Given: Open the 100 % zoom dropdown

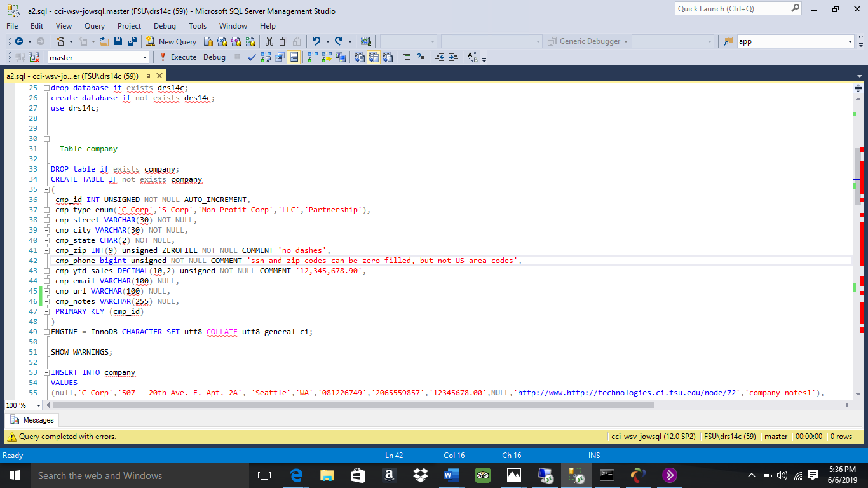Looking at the screenshot, I should pos(39,405).
